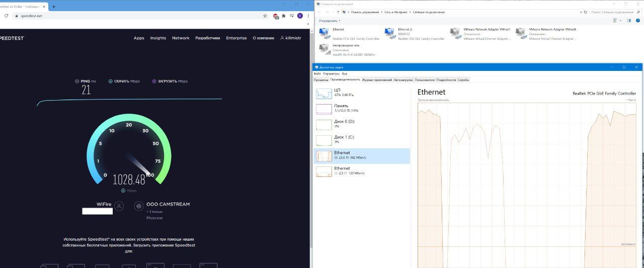This screenshot has height=268, width=644.
Task: Click the Network Connections search field
Action: coord(616,12)
